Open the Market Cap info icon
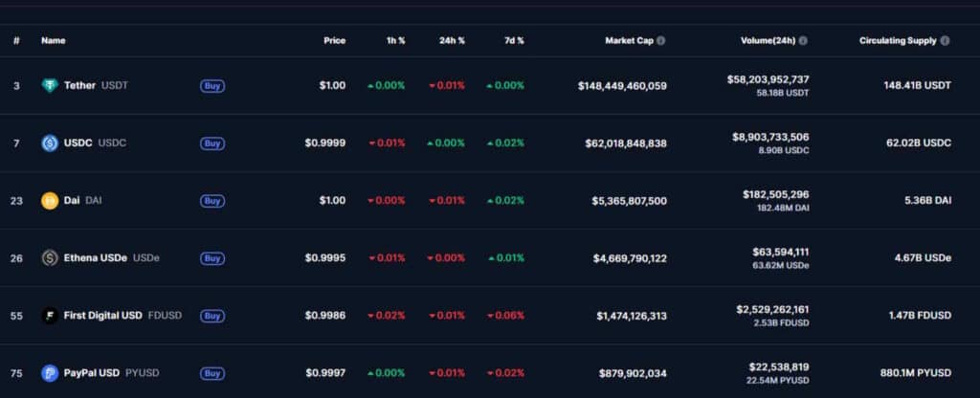The image size is (980, 398). click(661, 40)
